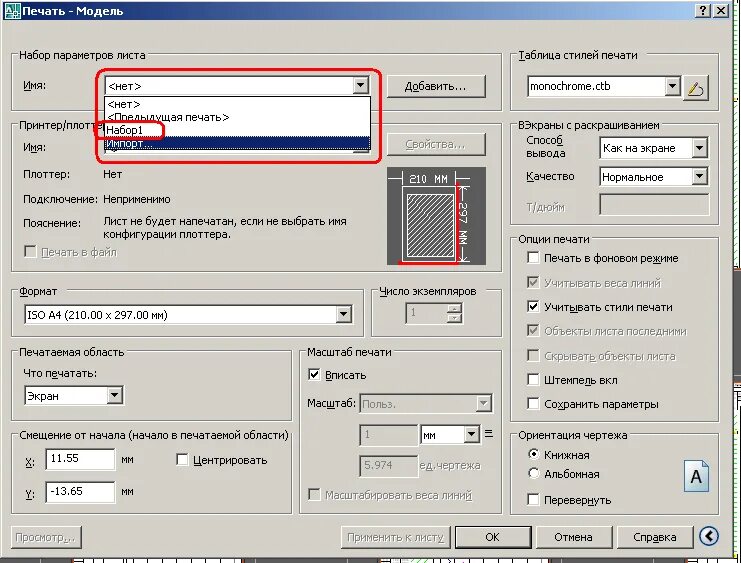This screenshot has width=741, height=563.
Task: Click the 'Применить к листу' button
Action: click(396, 537)
